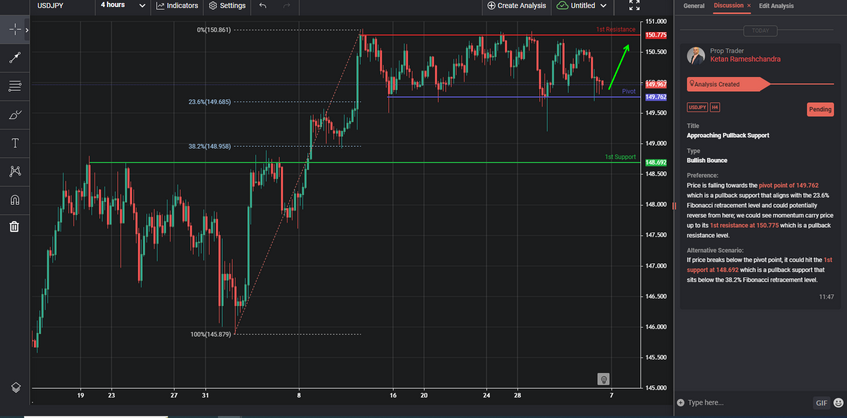Click the Analysis Created status banner
This screenshot has width=847, height=419.
[728, 84]
